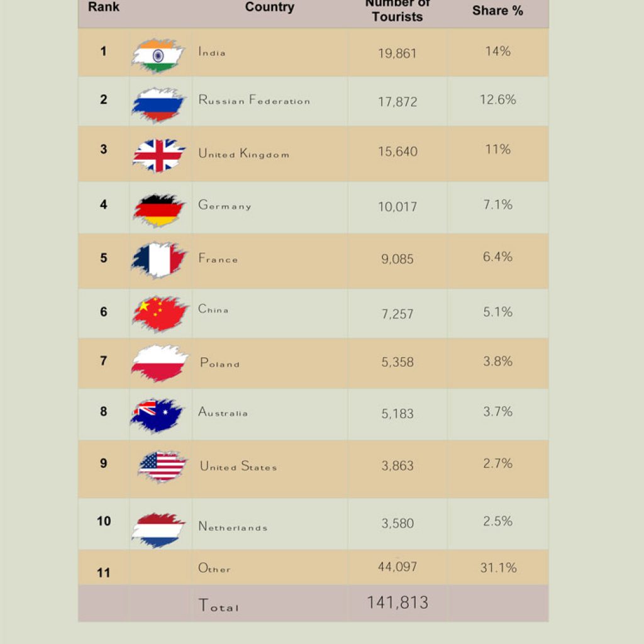Screen dimensions: 644x644
Task: Click the Netherlands flag icon
Action: coord(158,530)
